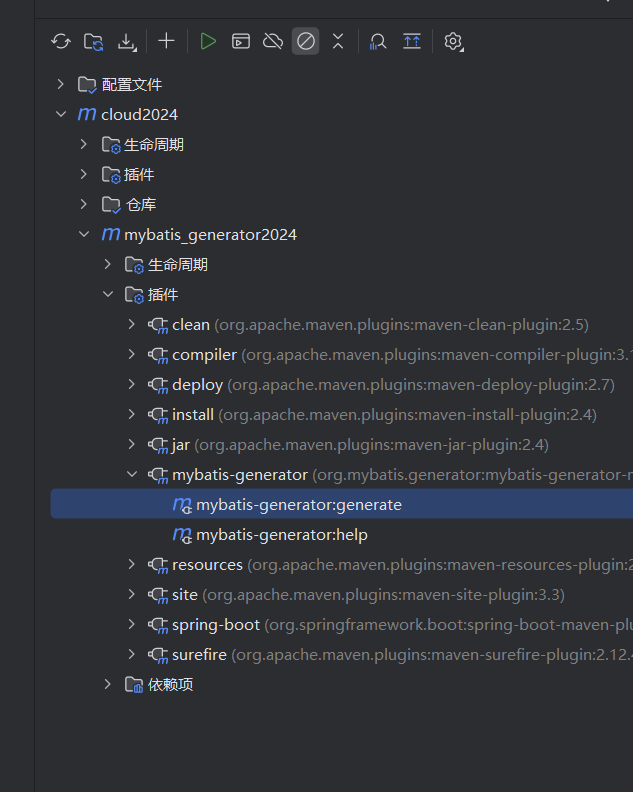Expand the install plugin node
The width and height of the screenshot is (633, 792).
[x=131, y=414]
